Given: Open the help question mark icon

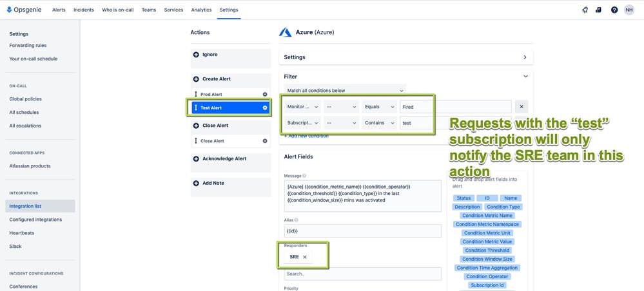Looking at the screenshot, I should [614, 10].
